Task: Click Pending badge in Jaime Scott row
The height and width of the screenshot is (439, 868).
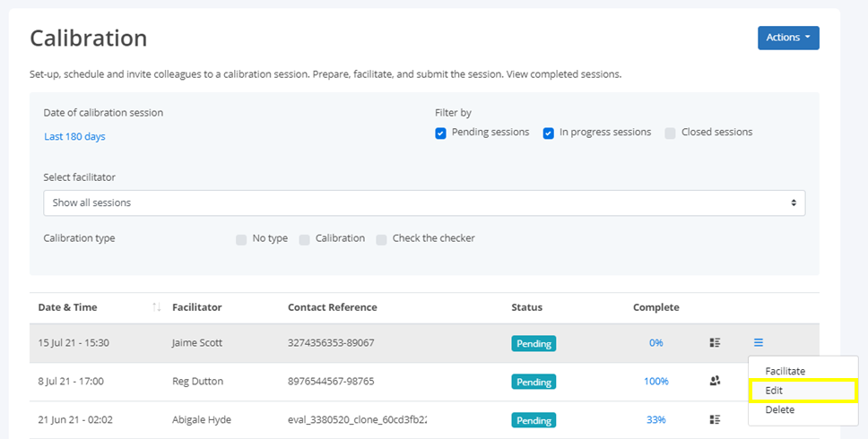Action: [x=534, y=343]
